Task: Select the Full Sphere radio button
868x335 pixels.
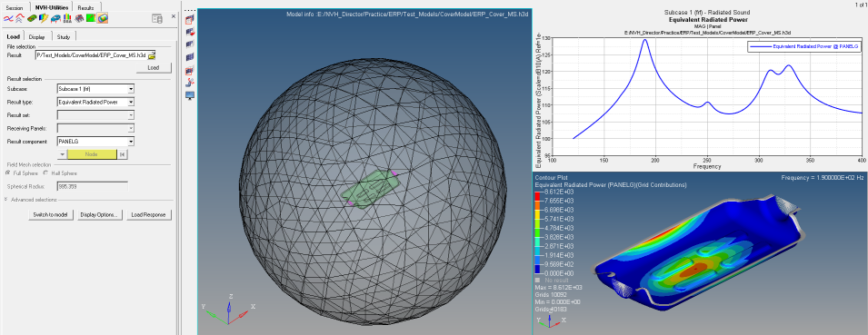Action: pyautogui.click(x=8, y=173)
